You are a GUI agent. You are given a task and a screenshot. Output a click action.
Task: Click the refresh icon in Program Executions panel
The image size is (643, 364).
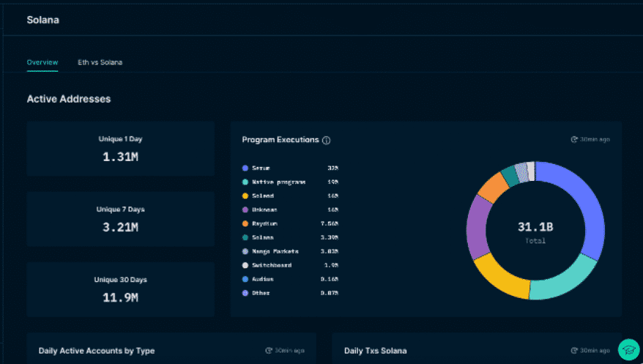[x=574, y=139]
